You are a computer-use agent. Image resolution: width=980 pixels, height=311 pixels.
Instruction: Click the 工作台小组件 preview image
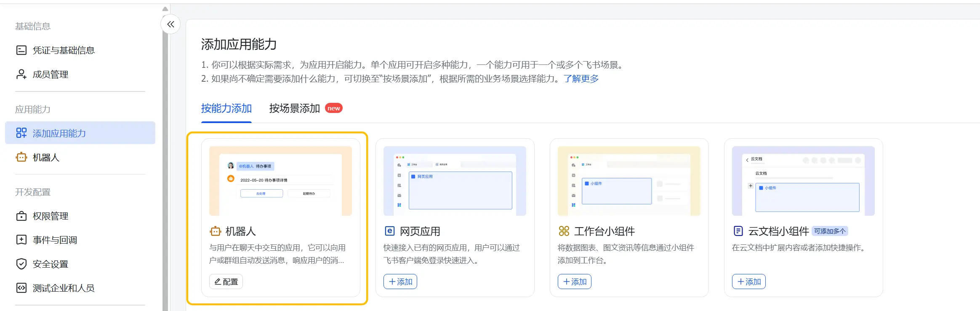[629, 181]
